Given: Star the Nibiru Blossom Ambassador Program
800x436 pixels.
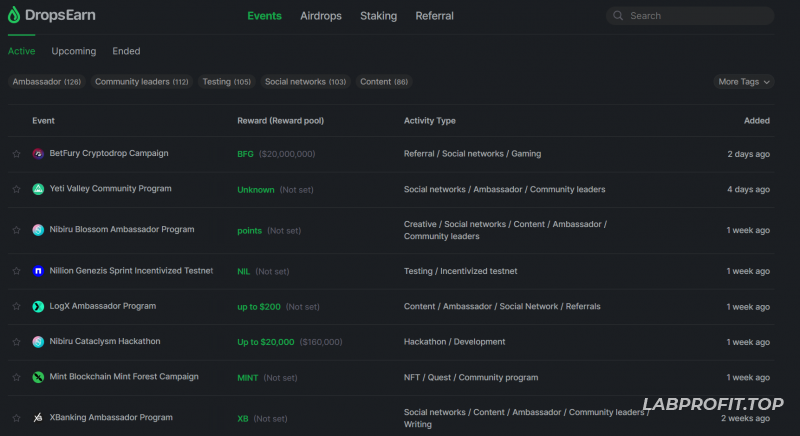Looking at the screenshot, I should coord(16,230).
